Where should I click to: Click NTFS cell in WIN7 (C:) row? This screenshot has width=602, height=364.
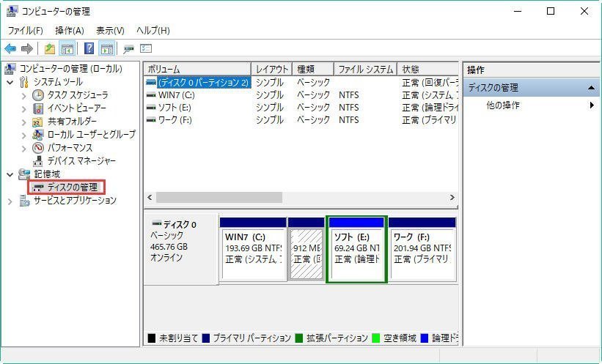pos(348,94)
